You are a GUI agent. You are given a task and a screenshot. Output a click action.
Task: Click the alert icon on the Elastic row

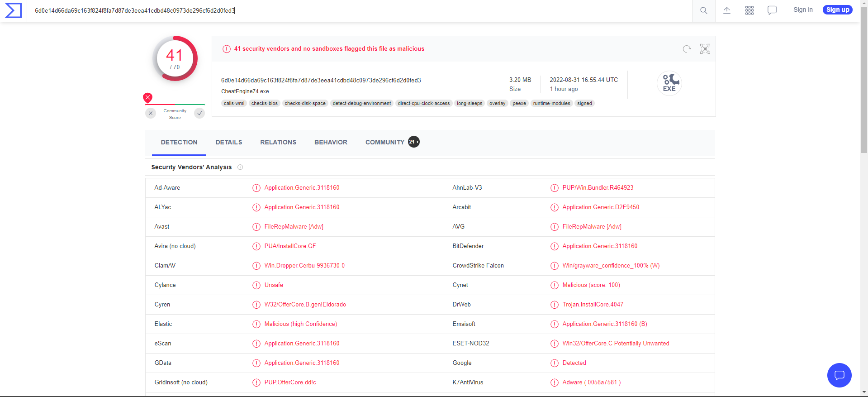click(x=256, y=324)
